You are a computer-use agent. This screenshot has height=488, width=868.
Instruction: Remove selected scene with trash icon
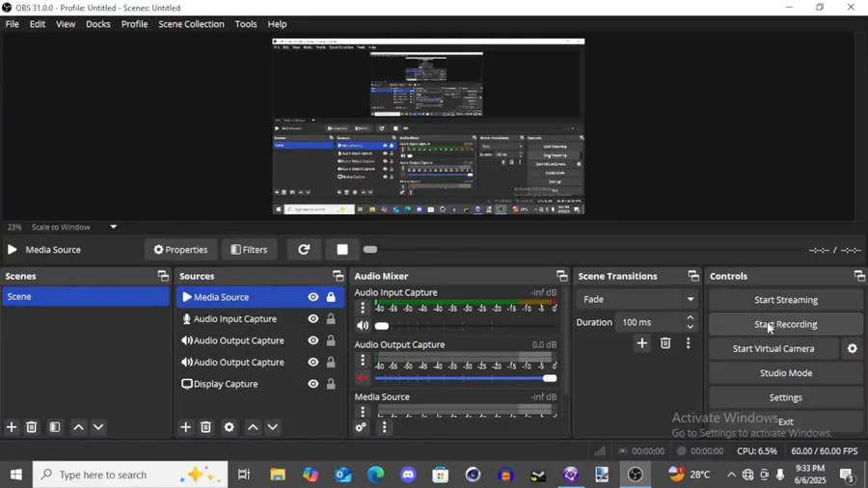point(32,427)
